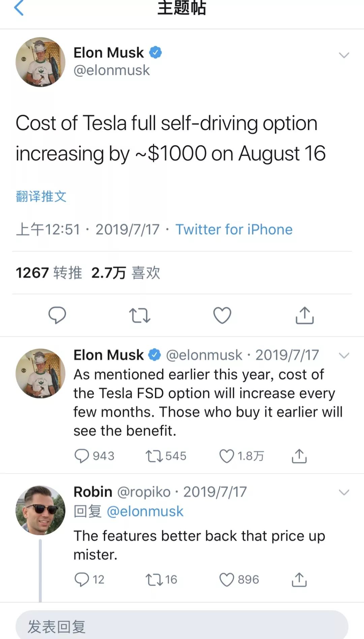Reply to Robin's tweet with 12 comments
The image size is (364, 639).
click(82, 580)
